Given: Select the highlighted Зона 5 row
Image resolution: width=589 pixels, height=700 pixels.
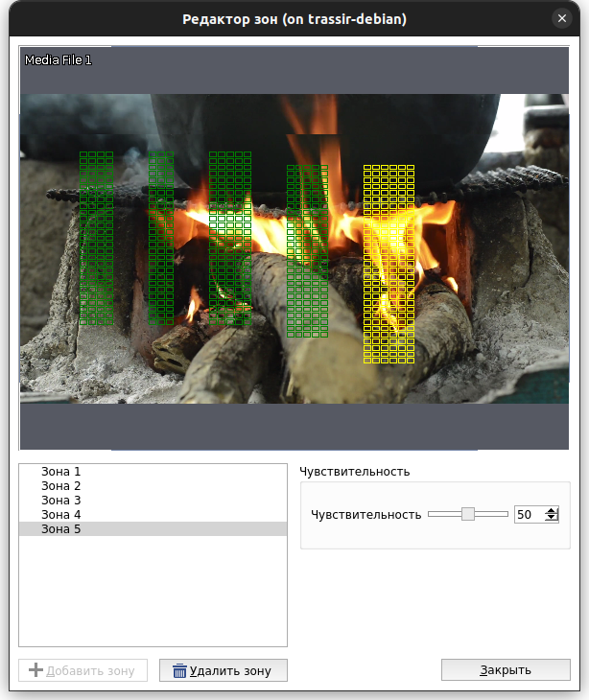Looking at the screenshot, I should (153, 528).
